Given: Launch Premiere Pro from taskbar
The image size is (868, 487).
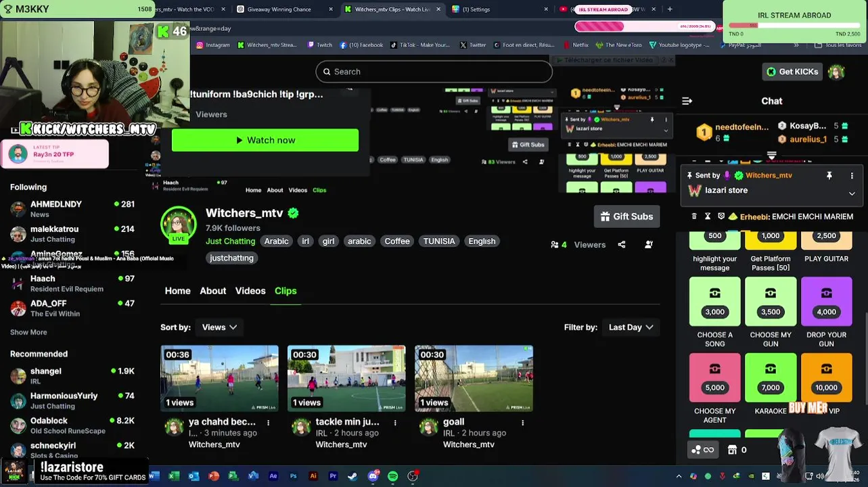Looking at the screenshot, I should (x=333, y=476).
